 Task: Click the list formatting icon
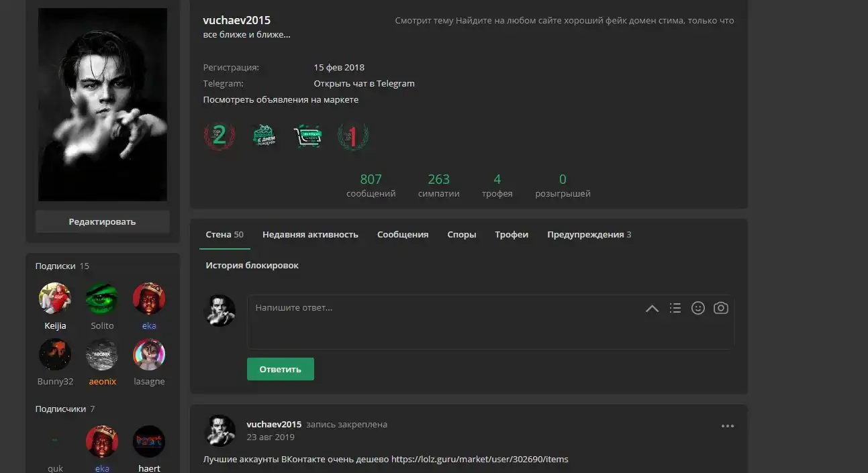point(675,308)
